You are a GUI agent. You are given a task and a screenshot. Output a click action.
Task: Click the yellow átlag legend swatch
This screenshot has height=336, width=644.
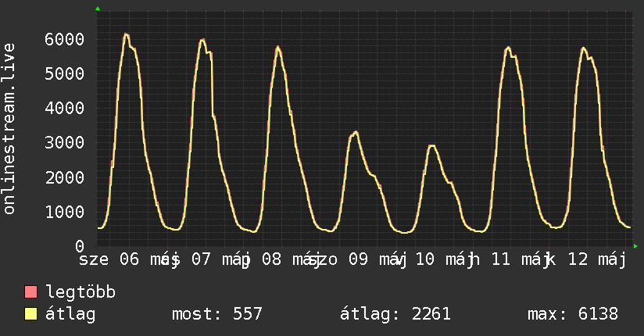coord(30,314)
